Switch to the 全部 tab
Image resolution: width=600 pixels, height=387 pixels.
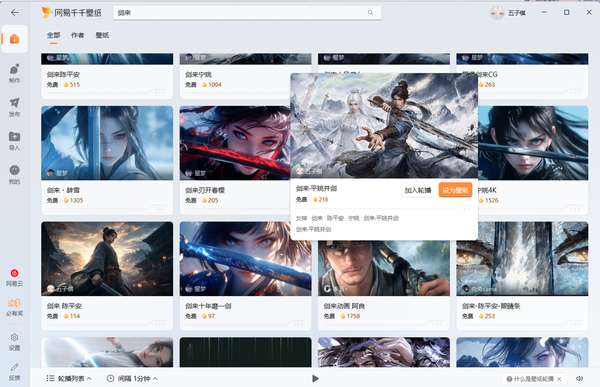(54, 35)
